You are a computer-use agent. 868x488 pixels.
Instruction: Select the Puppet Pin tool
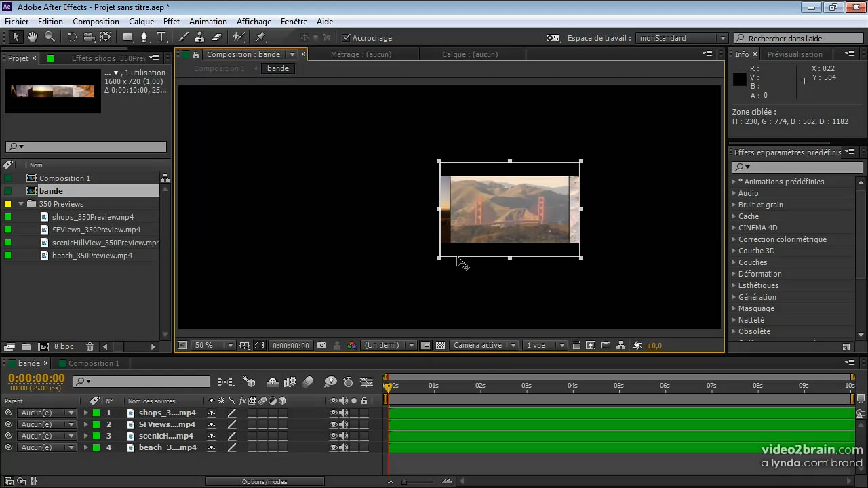point(261,37)
